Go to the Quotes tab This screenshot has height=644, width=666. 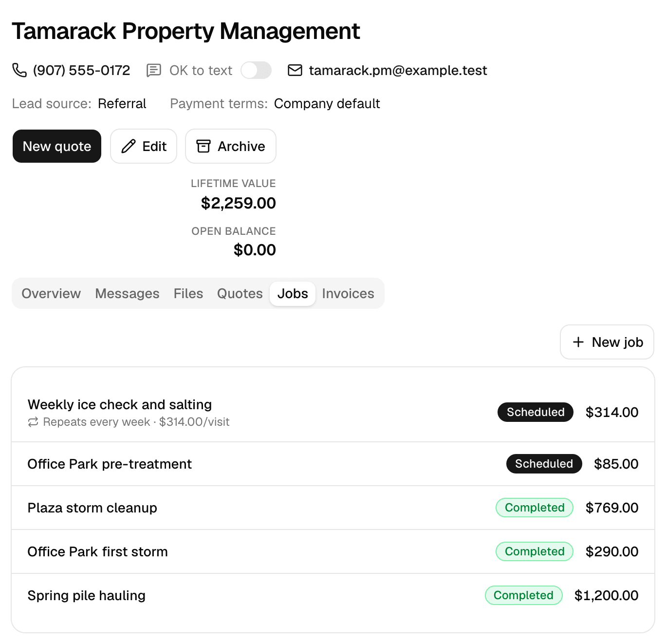pyautogui.click(x=240, y=293)
